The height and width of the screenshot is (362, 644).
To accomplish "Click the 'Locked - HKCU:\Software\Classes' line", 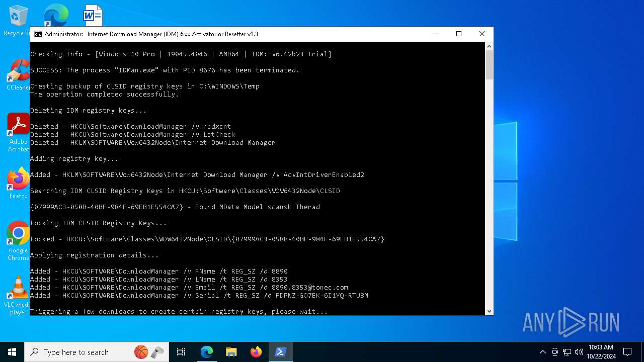I will (207, 239).
